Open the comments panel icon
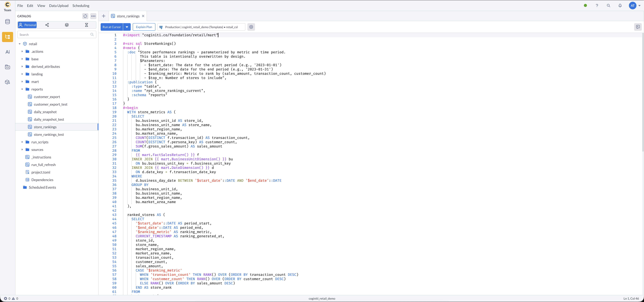This screenshot has width=644, height=302. (638, 27)
